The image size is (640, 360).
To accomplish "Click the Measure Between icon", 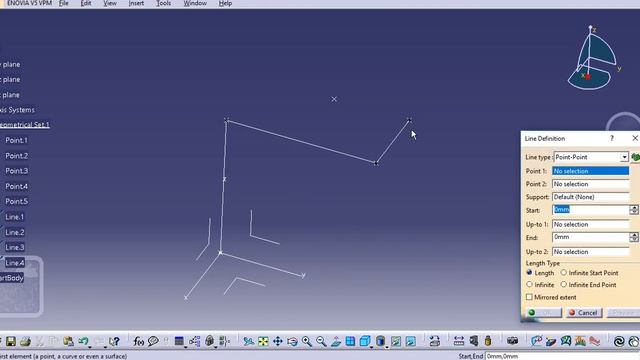I will pos(459,341).
